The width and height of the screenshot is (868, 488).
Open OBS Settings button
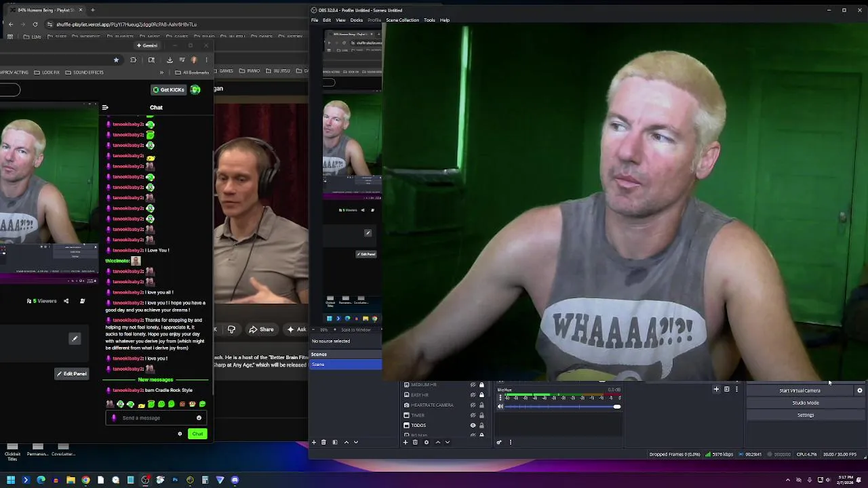(806, 415)
